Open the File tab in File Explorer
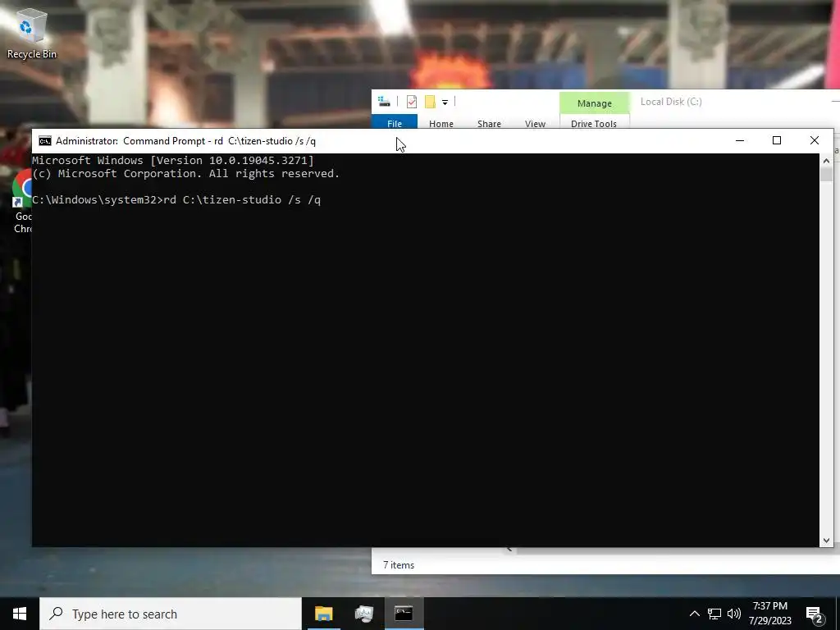The width and height of the screenshot is (840, 630). coord(395,123)
